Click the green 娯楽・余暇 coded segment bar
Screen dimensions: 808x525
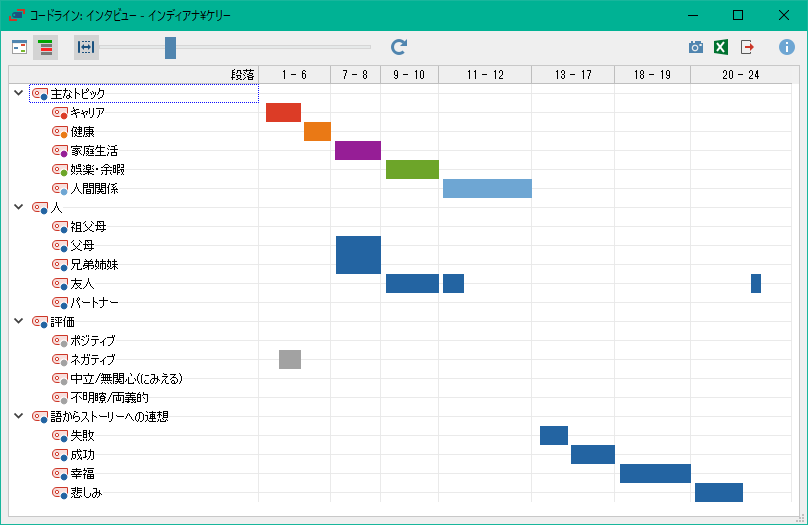tap(412, 170)
